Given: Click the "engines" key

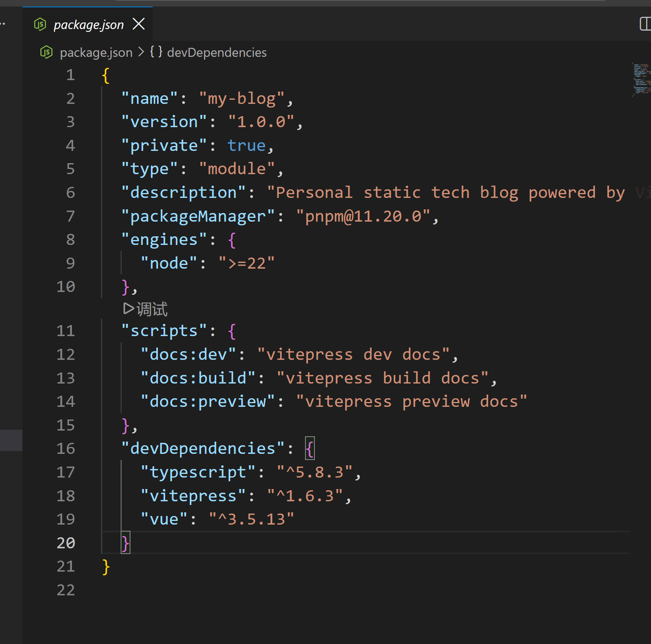Looking at the screenshot, I should coord(164,240).
